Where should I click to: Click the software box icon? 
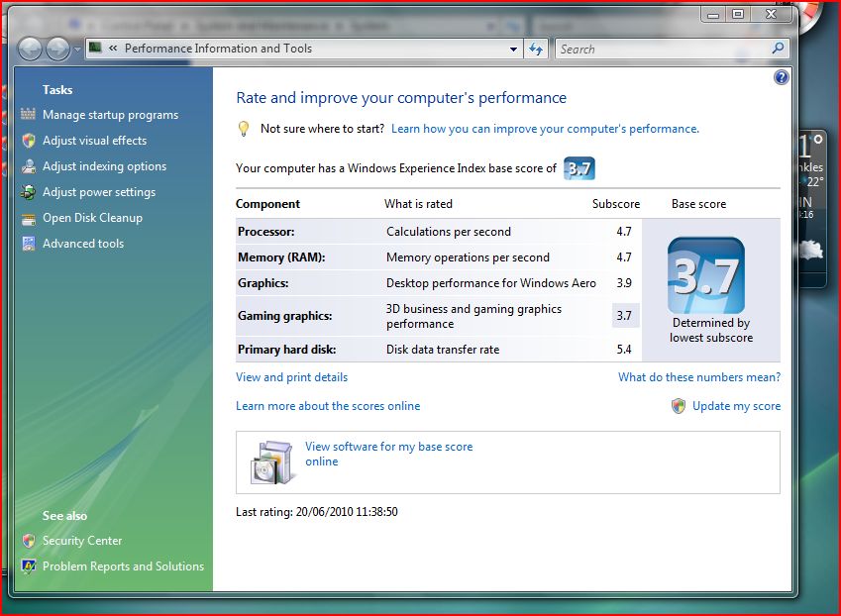(272, 462)
